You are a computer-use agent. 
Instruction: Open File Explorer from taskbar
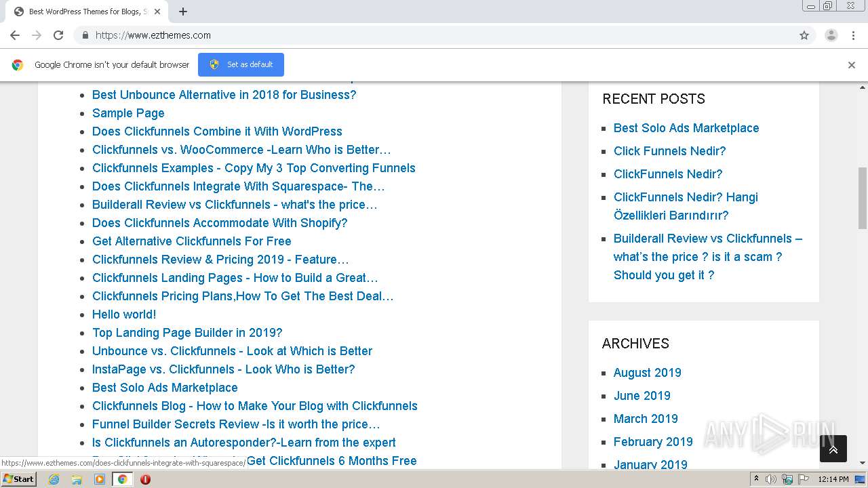pyautogui.click(x=77, y=479)
